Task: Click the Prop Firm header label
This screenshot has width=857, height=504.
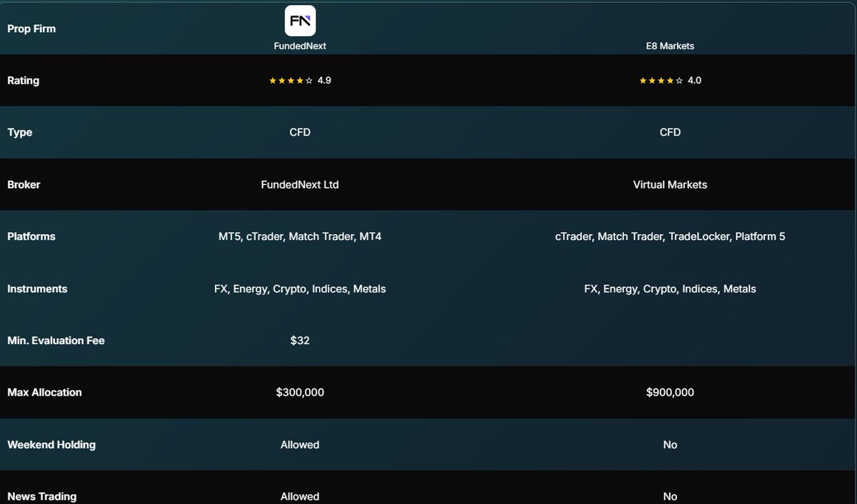Action: click(31, 29)
